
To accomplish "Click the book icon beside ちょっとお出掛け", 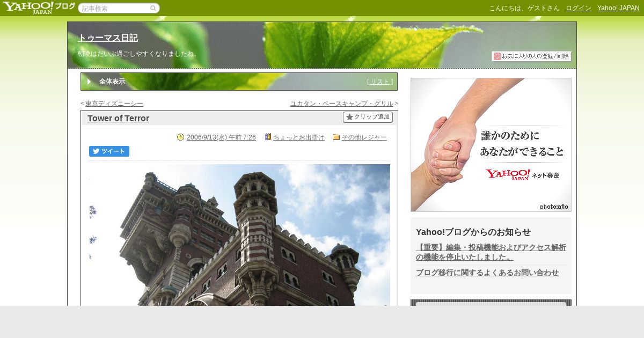I will [x=268, y=137].
